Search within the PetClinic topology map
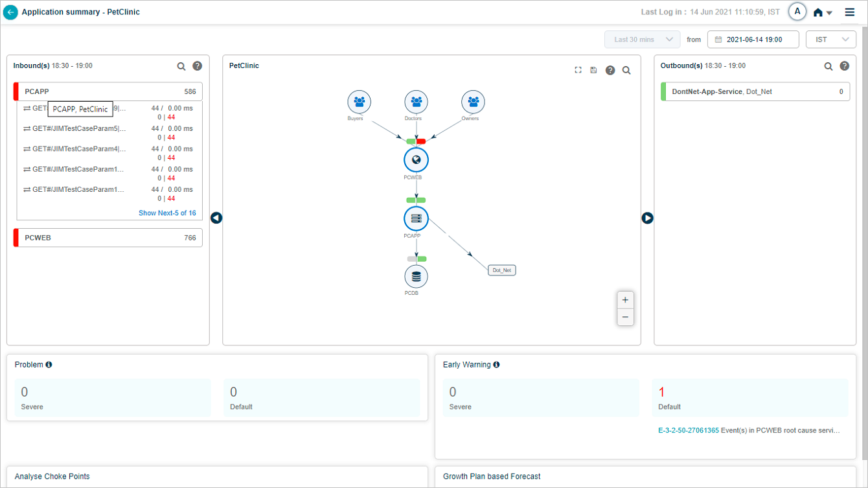 [626, 70]
